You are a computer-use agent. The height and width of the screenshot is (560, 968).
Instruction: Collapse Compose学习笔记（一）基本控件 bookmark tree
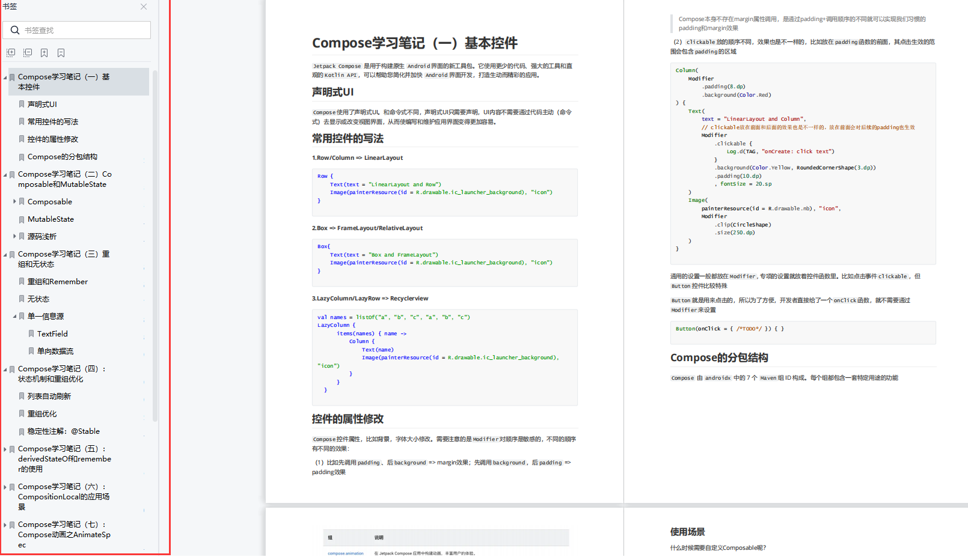pyautogui.click(x=5, y=78)
